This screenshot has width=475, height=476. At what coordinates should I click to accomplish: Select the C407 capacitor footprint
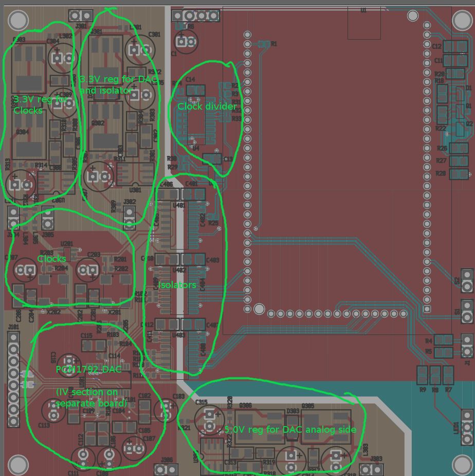click(x=193, y=324)
